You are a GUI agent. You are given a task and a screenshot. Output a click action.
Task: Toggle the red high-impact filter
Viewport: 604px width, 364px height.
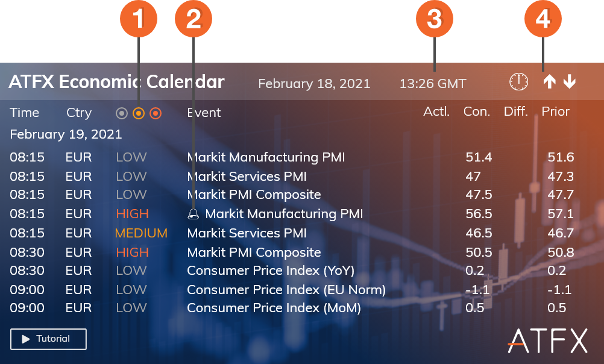(156, 113)
